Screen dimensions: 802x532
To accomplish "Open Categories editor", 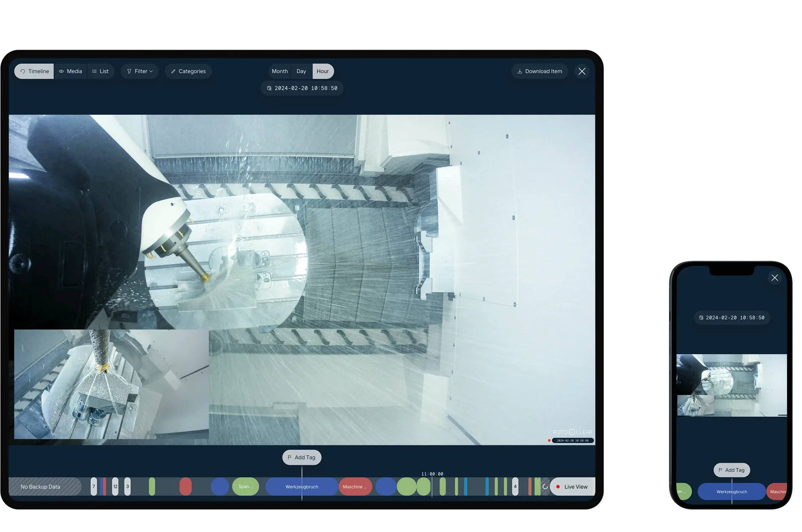I will click(188, 71).
